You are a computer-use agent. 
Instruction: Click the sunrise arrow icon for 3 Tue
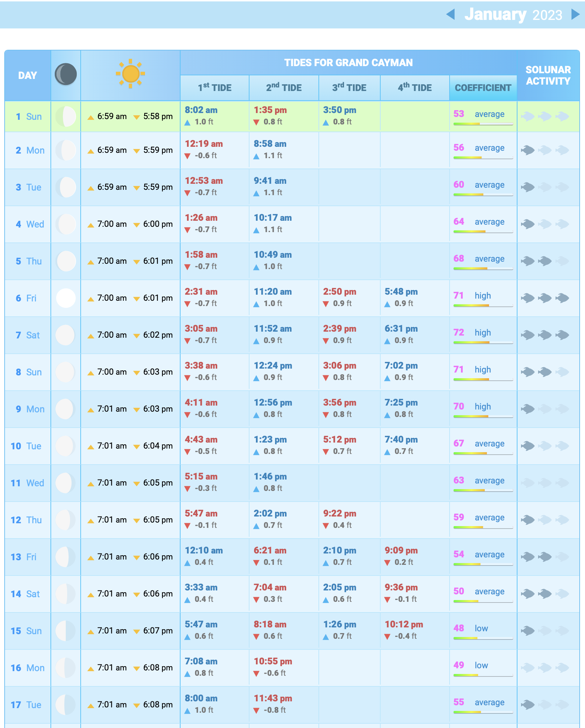[91, 188]
